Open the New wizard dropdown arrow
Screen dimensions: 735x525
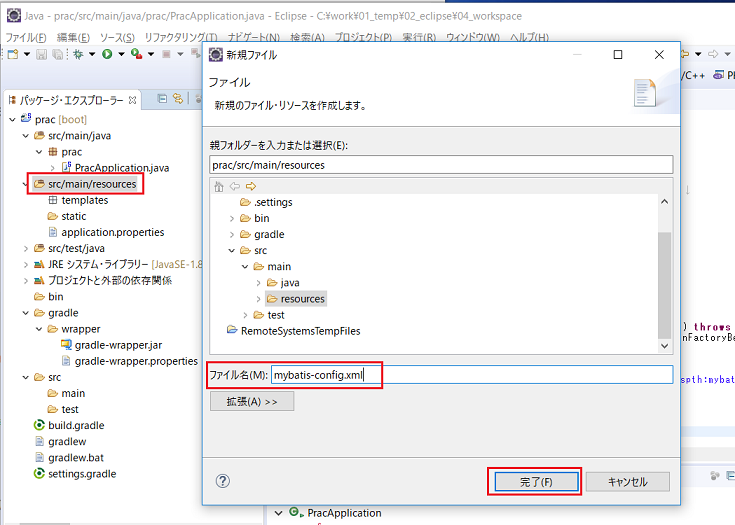(27, 54)
